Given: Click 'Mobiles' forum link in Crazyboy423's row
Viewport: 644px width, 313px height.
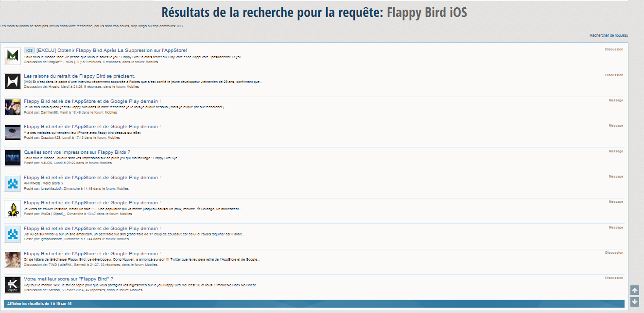Looking at the screenshot, I should coord(114,137).
